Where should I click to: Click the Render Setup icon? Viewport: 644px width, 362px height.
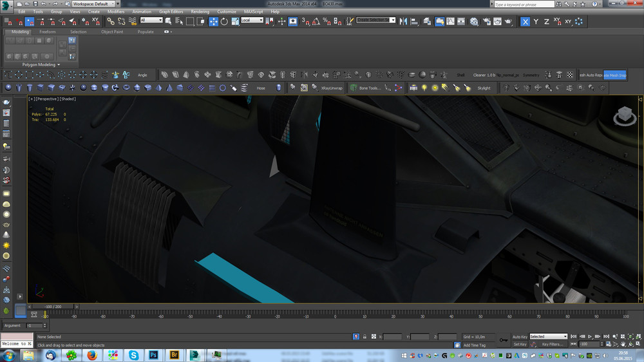[x=487, y=21]
